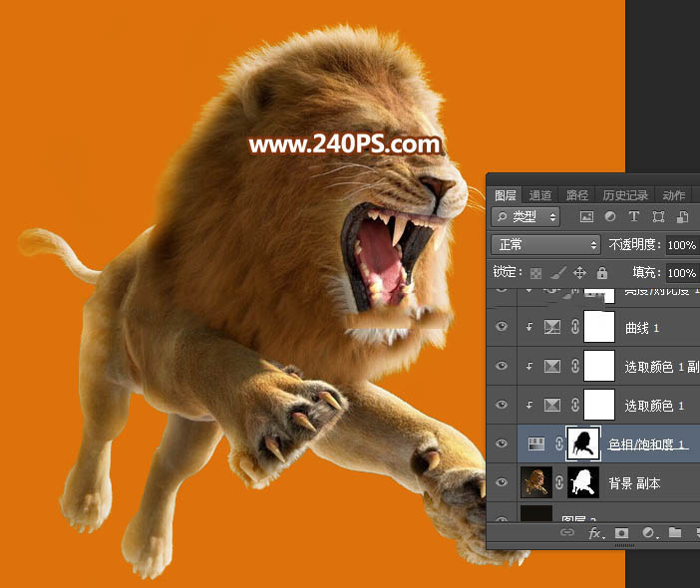Click lock all padlock icon
This screenshot has width=700, height=588.
[601, 272]
